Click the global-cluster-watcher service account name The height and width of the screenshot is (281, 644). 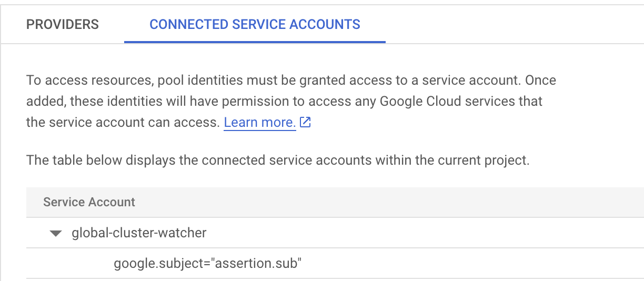click(139, 233)
